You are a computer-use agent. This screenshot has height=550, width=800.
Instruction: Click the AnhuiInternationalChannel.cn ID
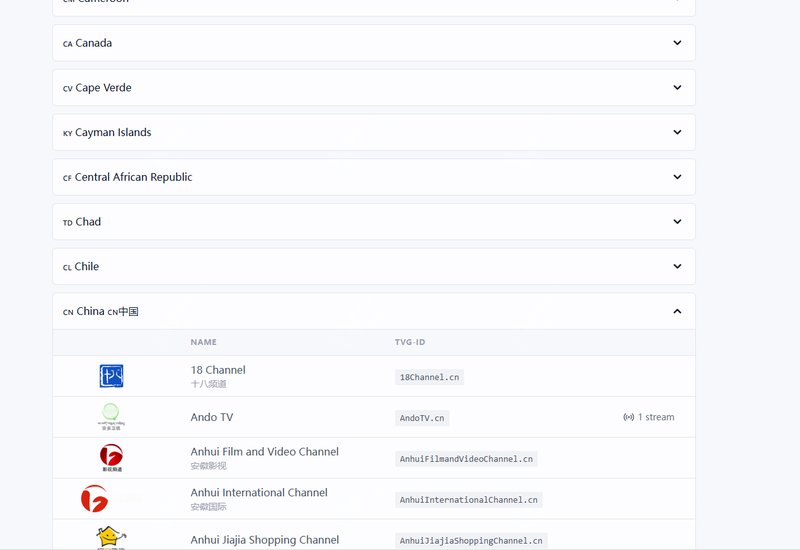coord(468,499)
